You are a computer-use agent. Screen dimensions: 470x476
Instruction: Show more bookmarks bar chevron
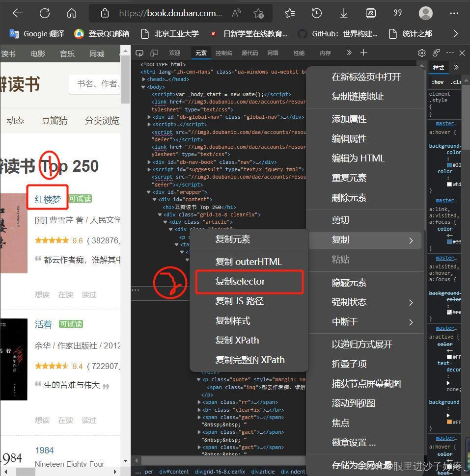[455, 34]
